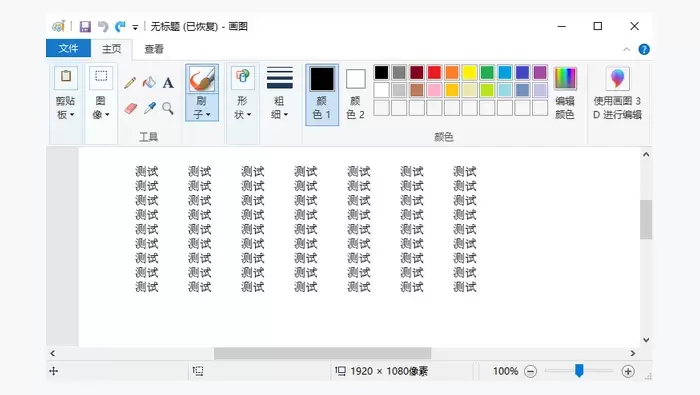The image size is (700, 395).
Task: Click the zoom out minus button
Action: [530, 371]
